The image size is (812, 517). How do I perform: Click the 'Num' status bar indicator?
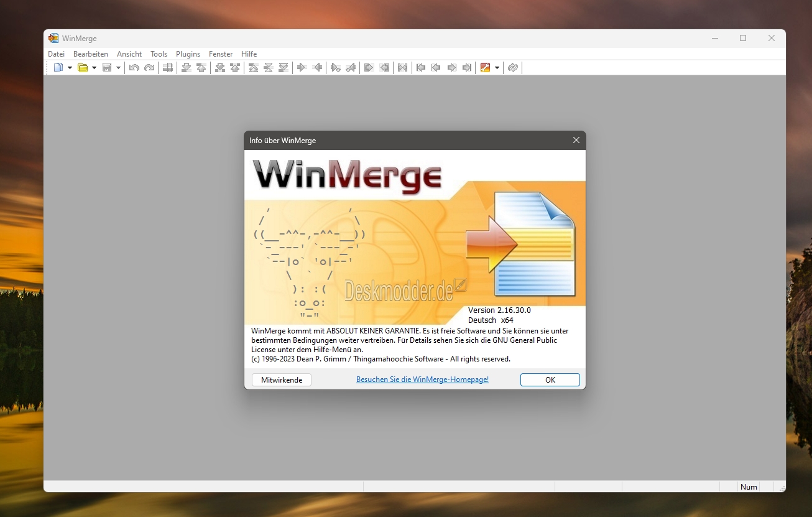tap(749, 487)
